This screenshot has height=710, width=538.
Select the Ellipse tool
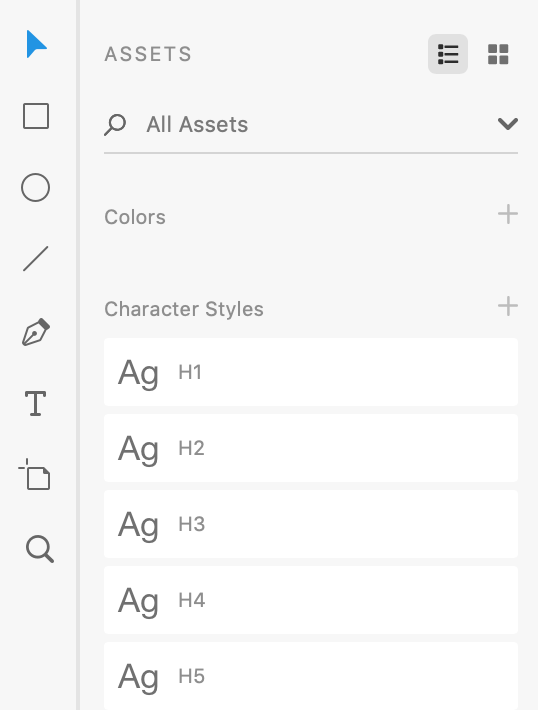click(35, 187)
